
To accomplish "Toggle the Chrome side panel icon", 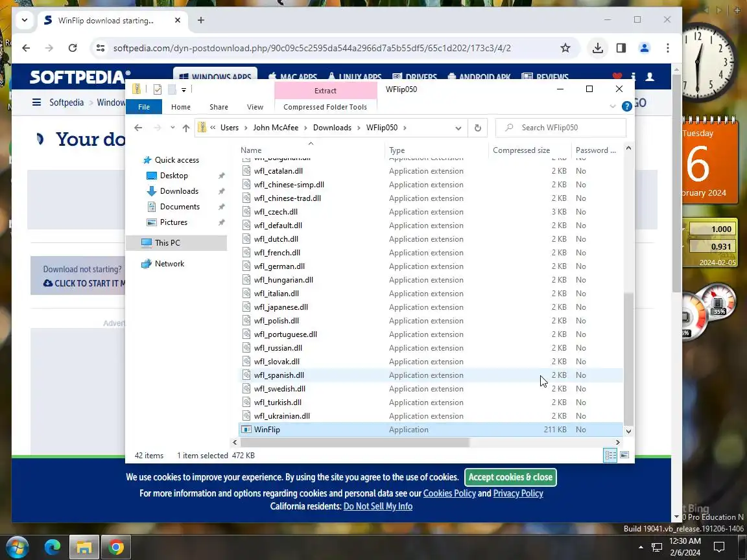I will tap(621, 48).
